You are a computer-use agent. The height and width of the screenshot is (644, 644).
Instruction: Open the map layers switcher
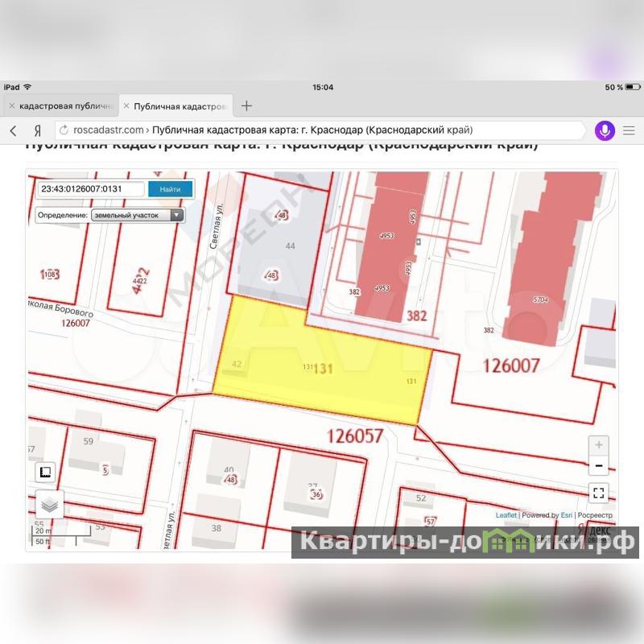pos(49,505)
